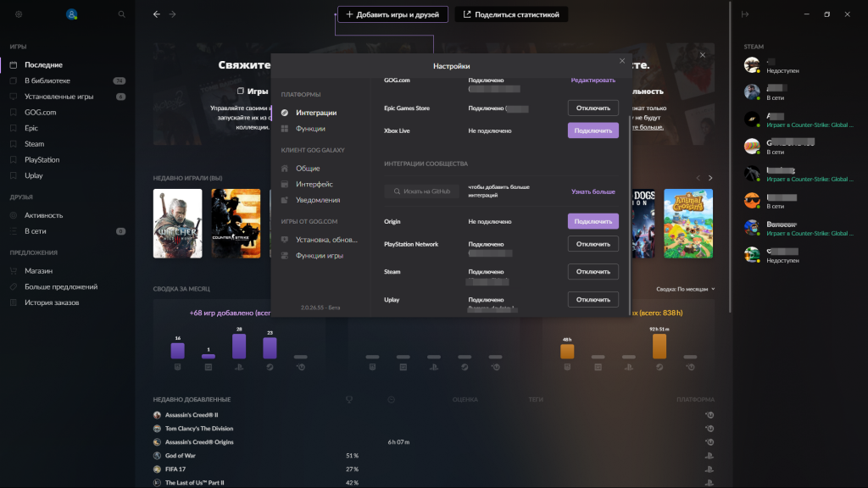Disconnect PlayStation Network integration
Viewport: 868px width, 488px height.
point(593,244)
